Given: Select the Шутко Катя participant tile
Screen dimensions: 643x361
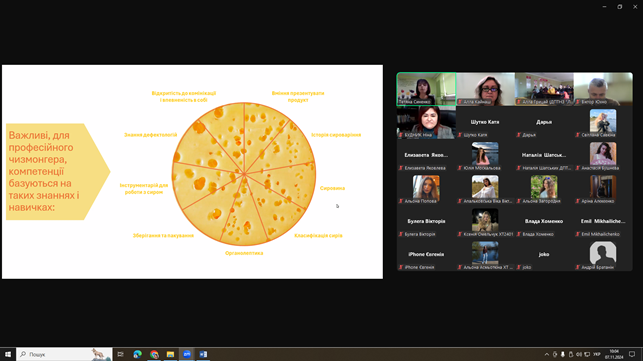Looking at the screenshot, I should (485, 122).
